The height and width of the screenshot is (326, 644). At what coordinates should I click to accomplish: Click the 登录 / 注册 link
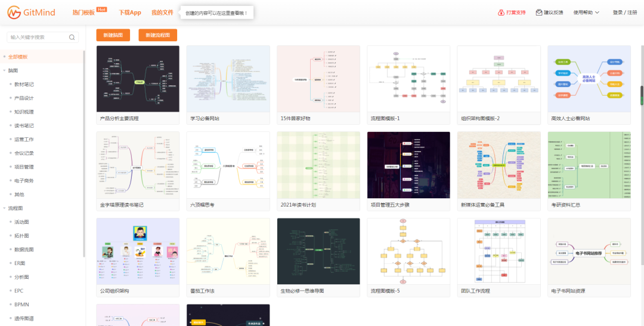pos(624,13)
